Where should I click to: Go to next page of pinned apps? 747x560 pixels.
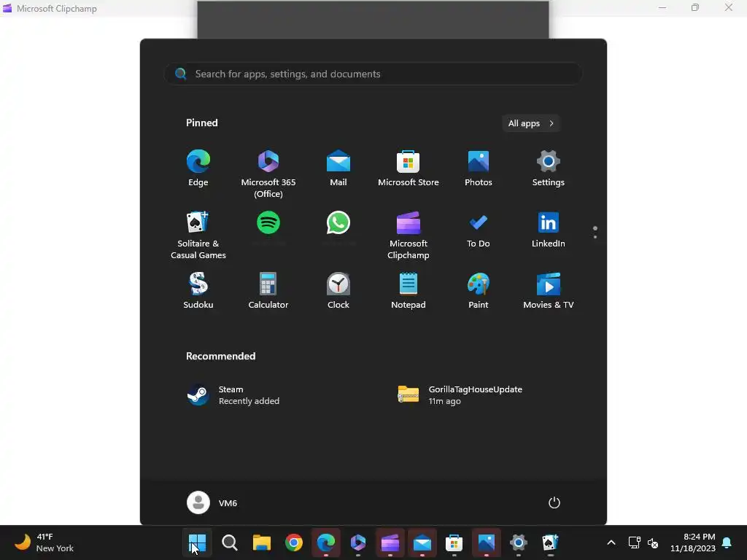595,237
